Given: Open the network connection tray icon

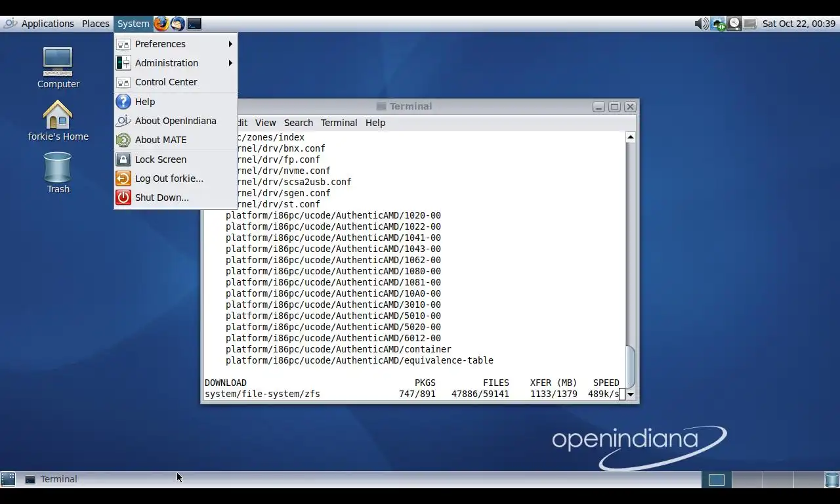Looking at the screenshot, I should tap(718, 24).
